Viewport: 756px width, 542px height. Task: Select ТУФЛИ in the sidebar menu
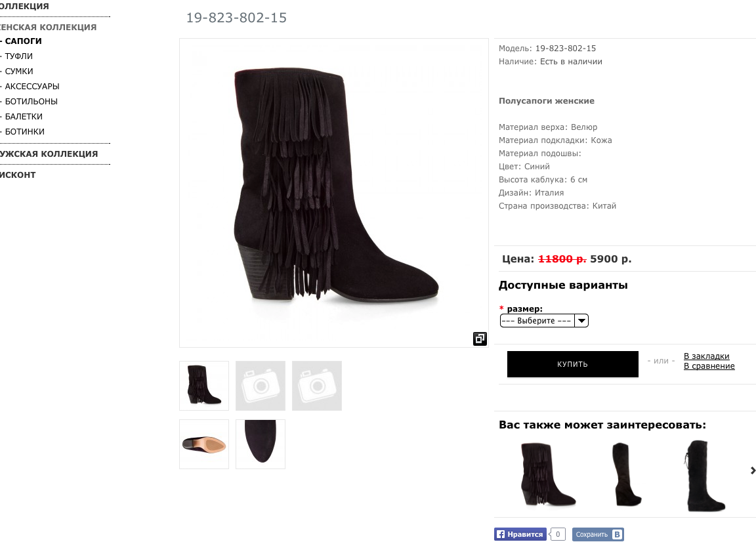point(19,56)
